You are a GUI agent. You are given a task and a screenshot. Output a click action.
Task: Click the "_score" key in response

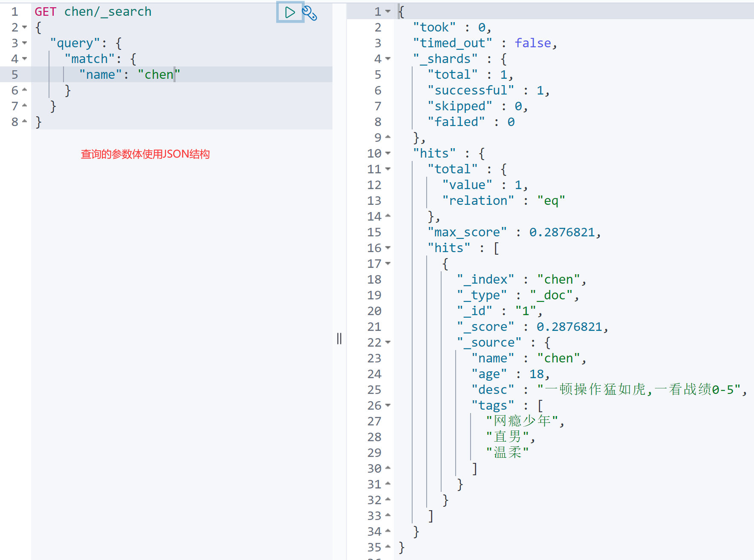(x=485, y=327)
